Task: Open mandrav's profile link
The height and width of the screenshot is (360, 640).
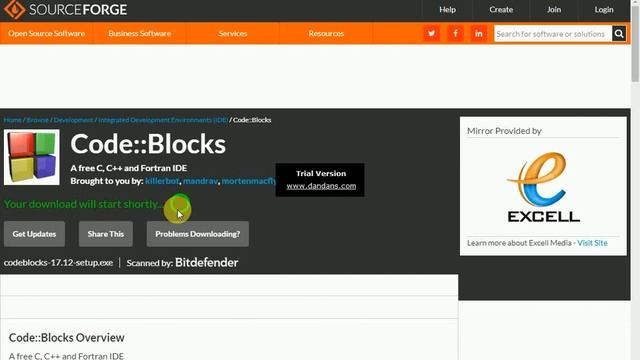Action: (x=200, y=181)
